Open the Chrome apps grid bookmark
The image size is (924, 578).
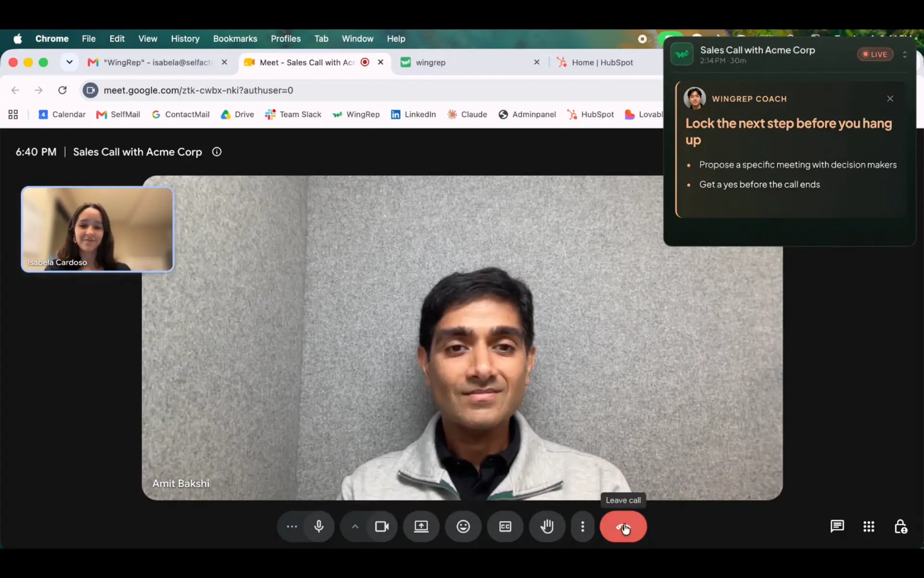(13, 115)
